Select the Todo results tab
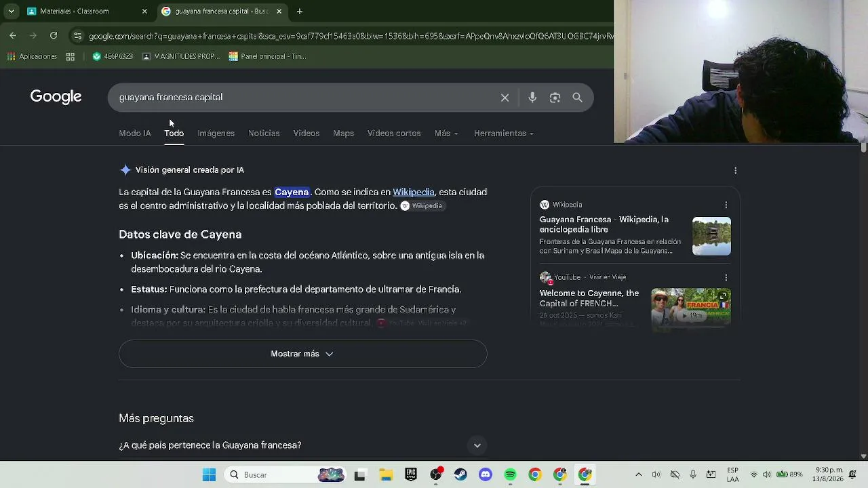Image resolution: width=868 pixels, height=488 pixels. click(174, 134)
